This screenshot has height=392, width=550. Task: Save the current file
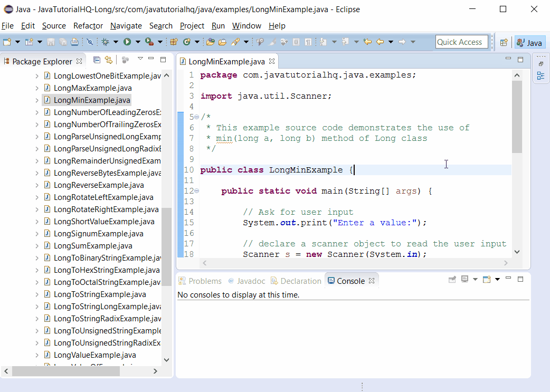51,41
